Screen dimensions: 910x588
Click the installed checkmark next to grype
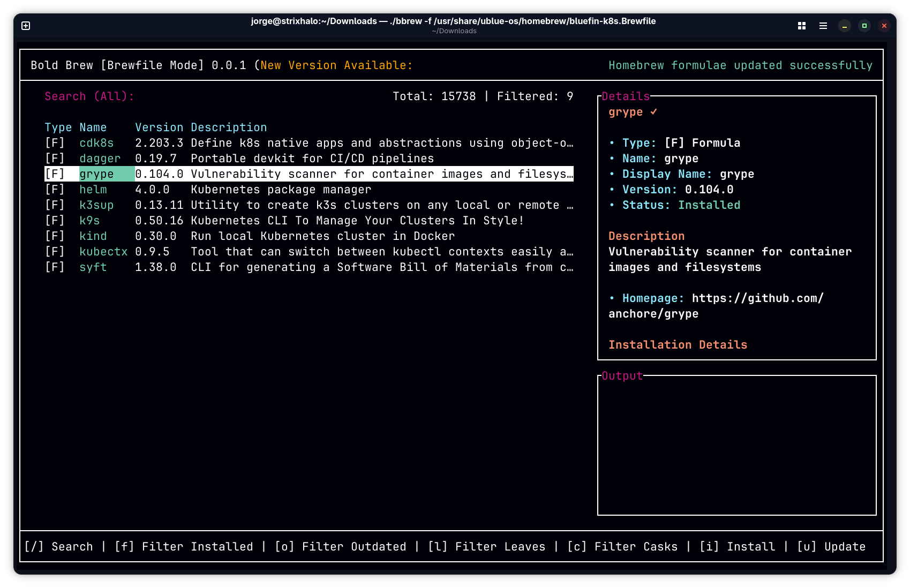[x=653, y=112]
